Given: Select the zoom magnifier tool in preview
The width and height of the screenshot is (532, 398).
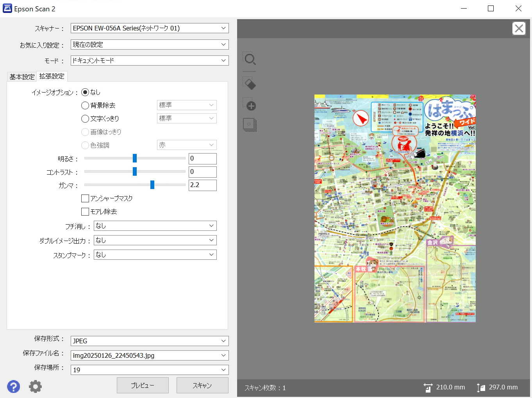Looking at the screenshot, I should pyautogui.click(x=250, y=59).
